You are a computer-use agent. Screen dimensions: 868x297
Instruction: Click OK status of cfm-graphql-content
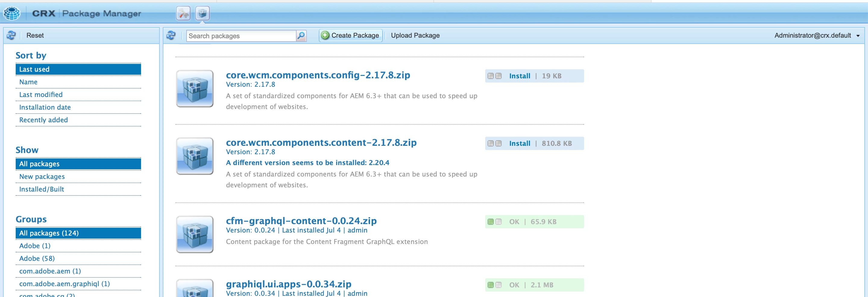514,222
